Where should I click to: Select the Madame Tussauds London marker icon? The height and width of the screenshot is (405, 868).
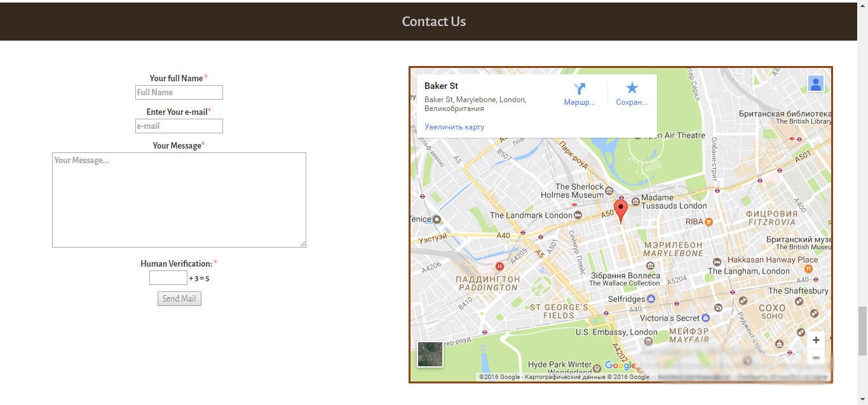tap(635, 201)
